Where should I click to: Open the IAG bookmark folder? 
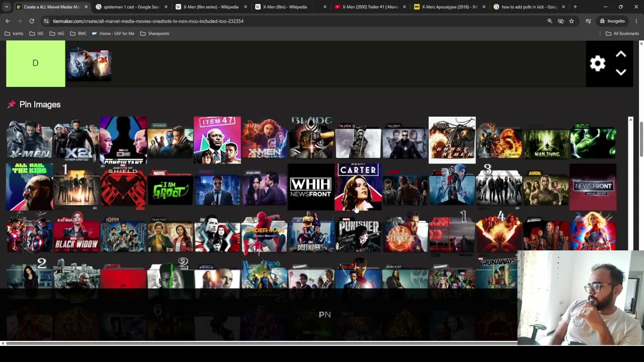pos(57,34)
